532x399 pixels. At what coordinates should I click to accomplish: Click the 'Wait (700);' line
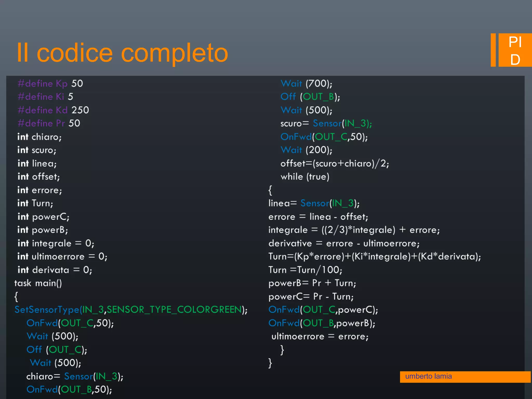point(307,84)
